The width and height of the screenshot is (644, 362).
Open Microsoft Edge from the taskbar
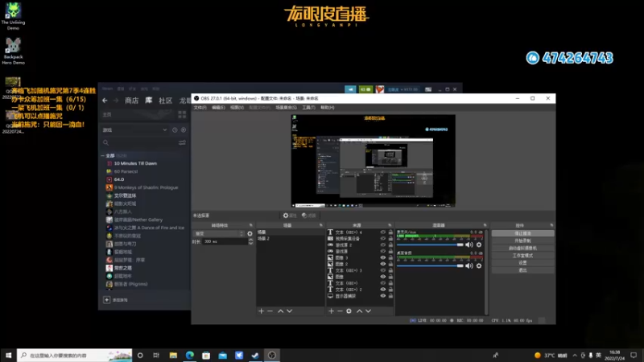pos(189,356)
